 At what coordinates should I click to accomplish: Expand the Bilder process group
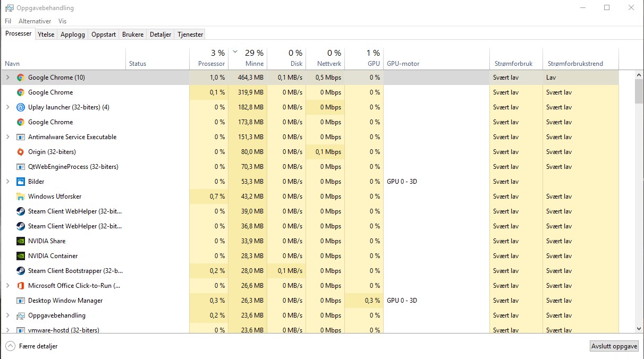pos(7,182)
